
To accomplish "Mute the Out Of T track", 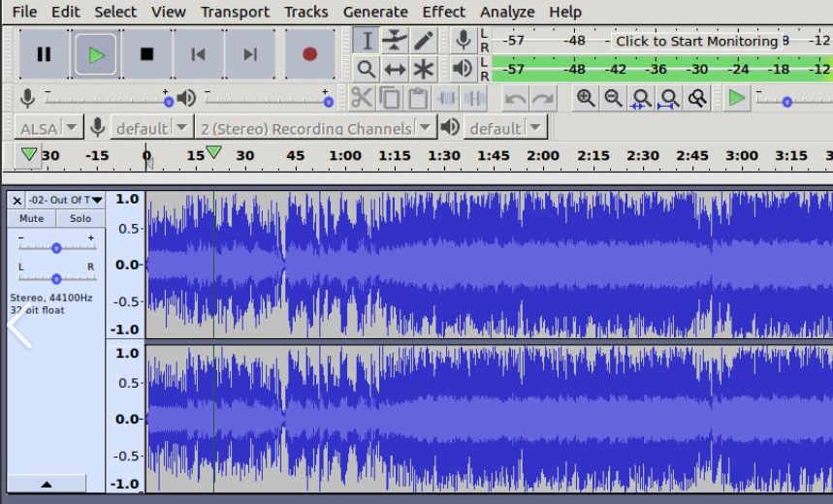I will coord(31,218).
